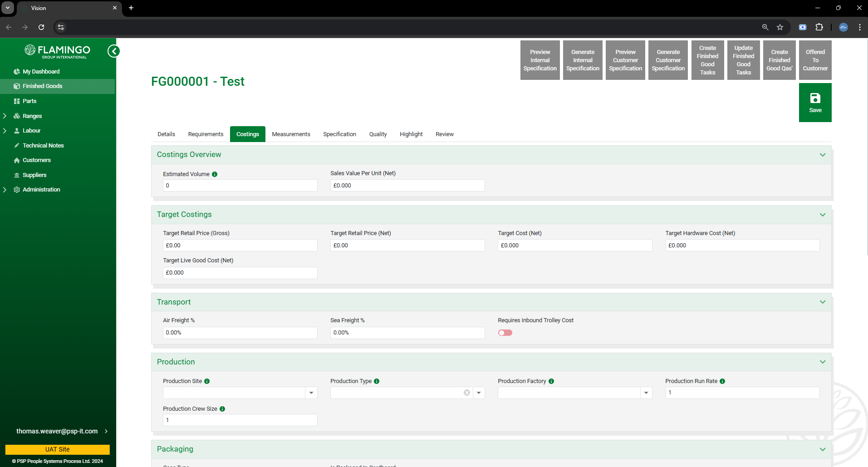The image size is (868, 467).
Task: Bookmark this page with the star icon
Action: [780, 27]
